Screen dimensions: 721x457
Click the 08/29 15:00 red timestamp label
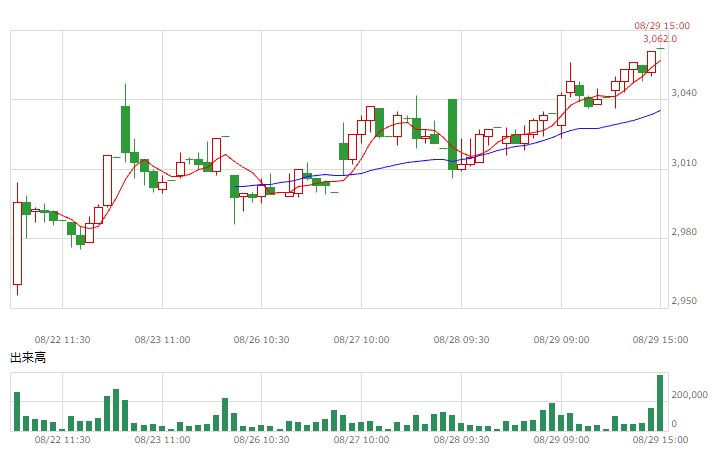tap(662, 26)
